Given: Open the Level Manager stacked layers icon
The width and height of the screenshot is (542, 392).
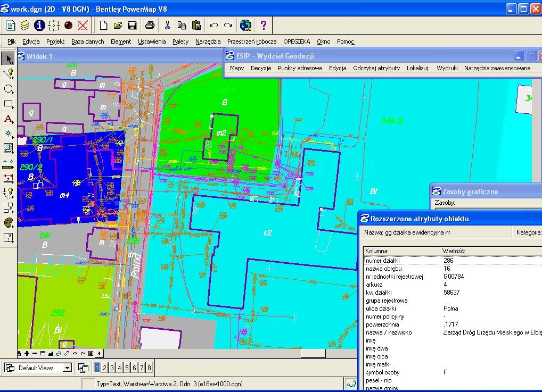Looking at the screenshot, I should tap(25, 25).
